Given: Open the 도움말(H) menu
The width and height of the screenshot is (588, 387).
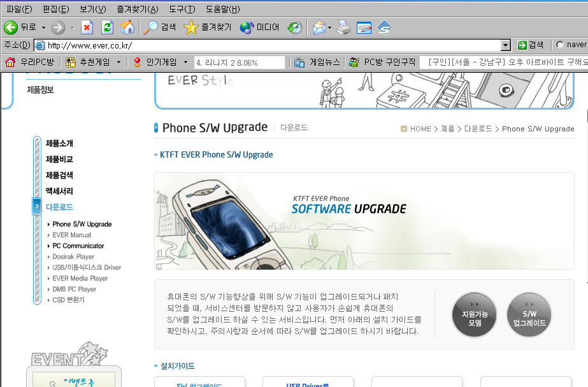Looking at the screenshot, I should (x=223, y=9).
